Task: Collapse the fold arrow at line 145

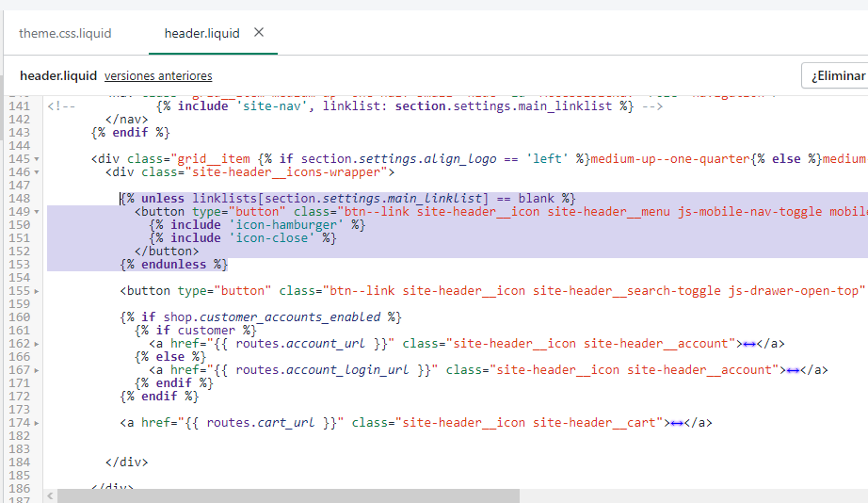Action: tap(37, 159)
